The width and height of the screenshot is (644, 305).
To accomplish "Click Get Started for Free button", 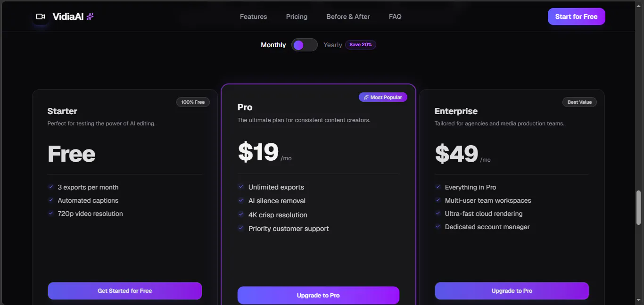I will (125, 291).
